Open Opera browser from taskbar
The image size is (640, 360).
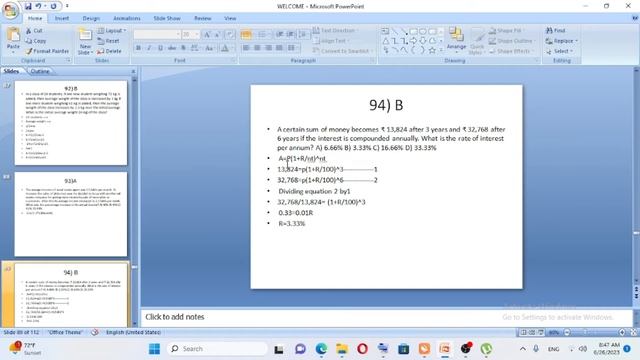click(362, 349)
